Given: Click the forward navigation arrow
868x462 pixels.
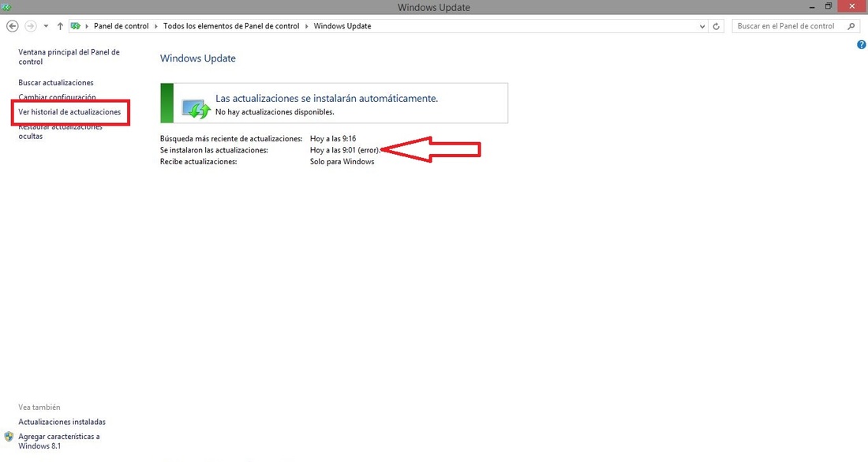Looking at the screenshot, I should coord(31,26).
